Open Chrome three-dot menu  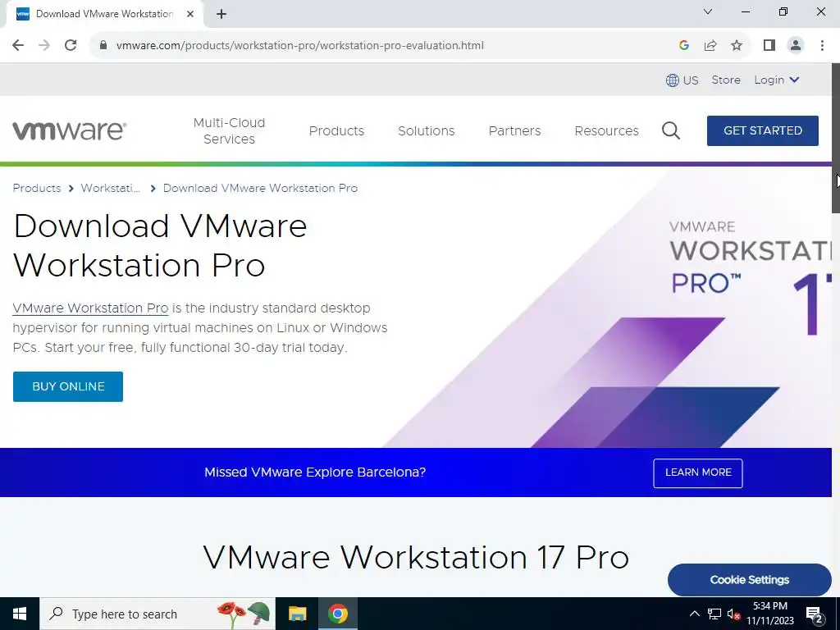tap(822, 46)
